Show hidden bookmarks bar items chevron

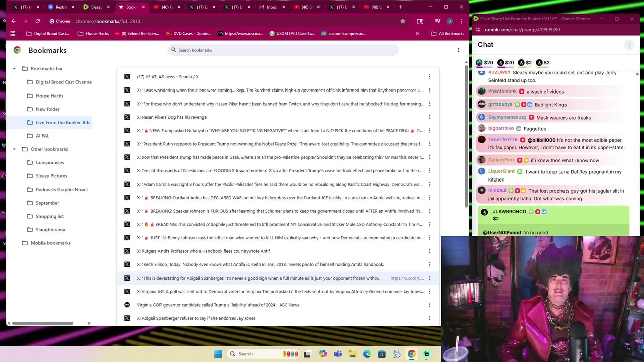tap(417, 34)
